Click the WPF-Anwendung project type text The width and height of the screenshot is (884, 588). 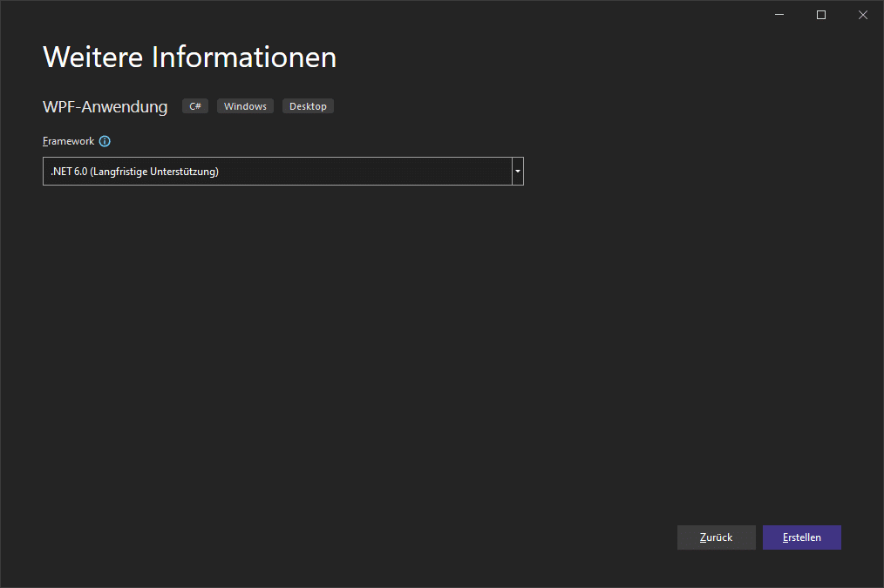[105, 106]
